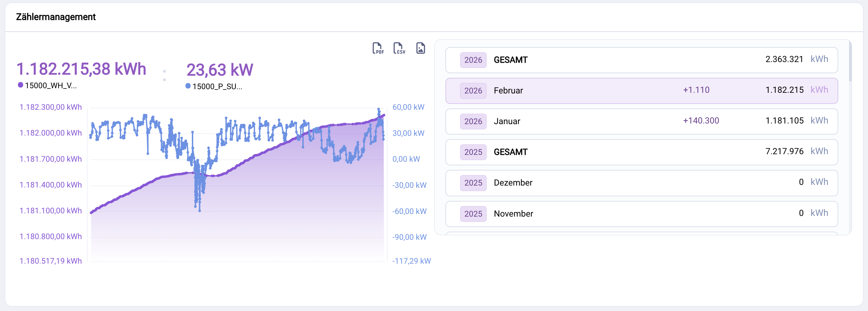This screenshot has height=311, width=868.
Task: Click the 2026 year badge beside Februar
Action: click(473, 90)
